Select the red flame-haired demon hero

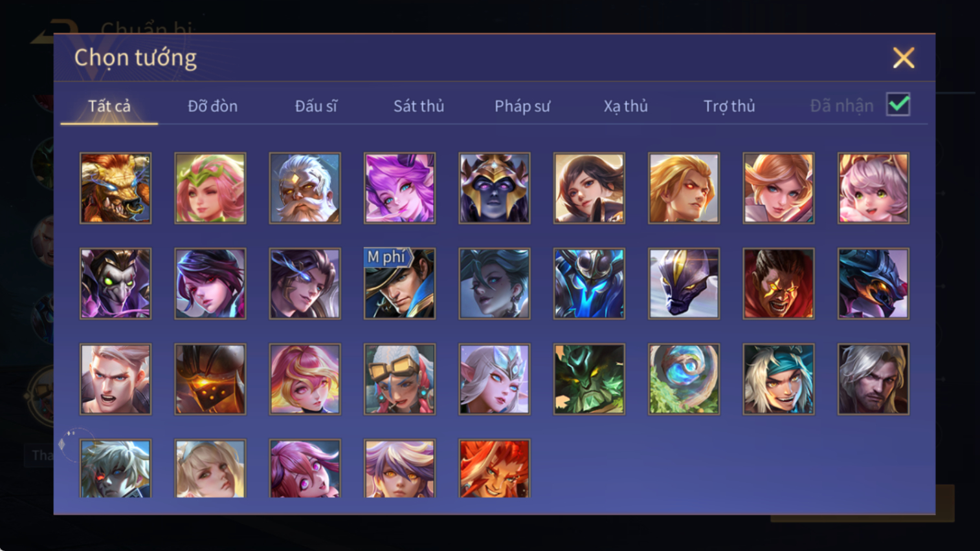point(495,468)
